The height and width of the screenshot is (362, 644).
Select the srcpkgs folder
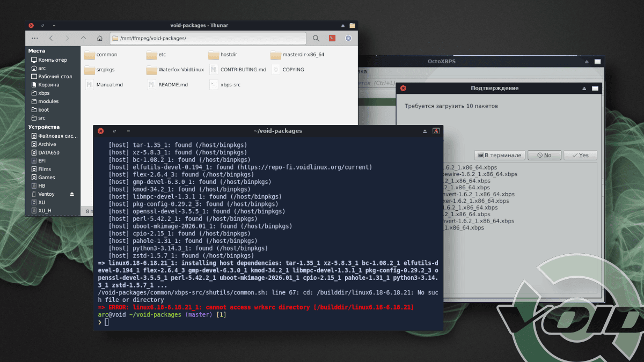point(100,70)
